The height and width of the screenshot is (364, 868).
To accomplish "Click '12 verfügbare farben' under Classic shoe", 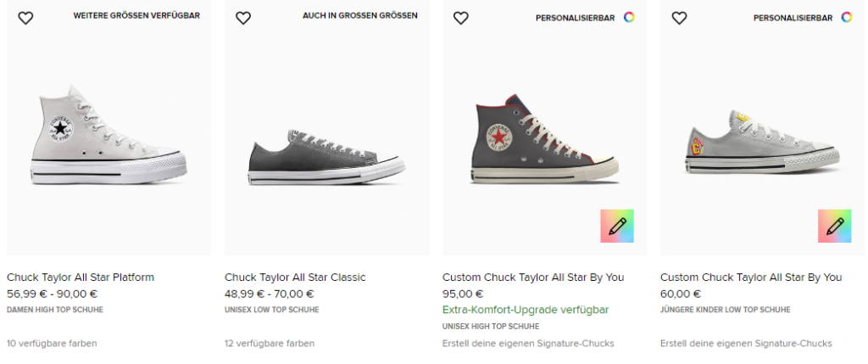I will [x=270, y=344].
